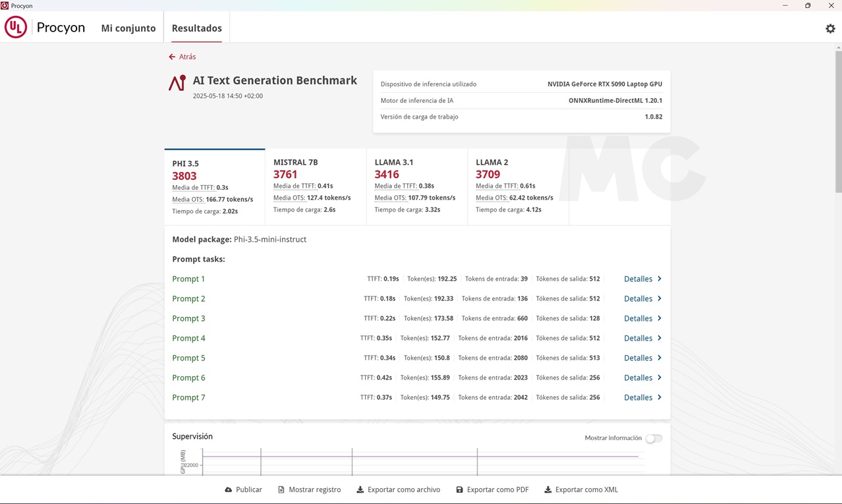Toggle the Mostrar información switch
Image resolution: width=842 pixels, height=504 pixels.
653,438
